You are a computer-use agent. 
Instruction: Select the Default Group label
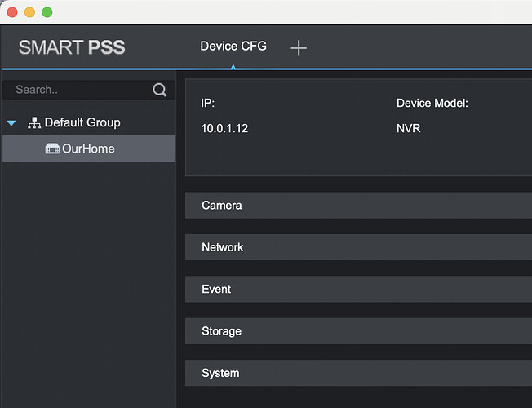pyautogui.click(x=82, y=122)
